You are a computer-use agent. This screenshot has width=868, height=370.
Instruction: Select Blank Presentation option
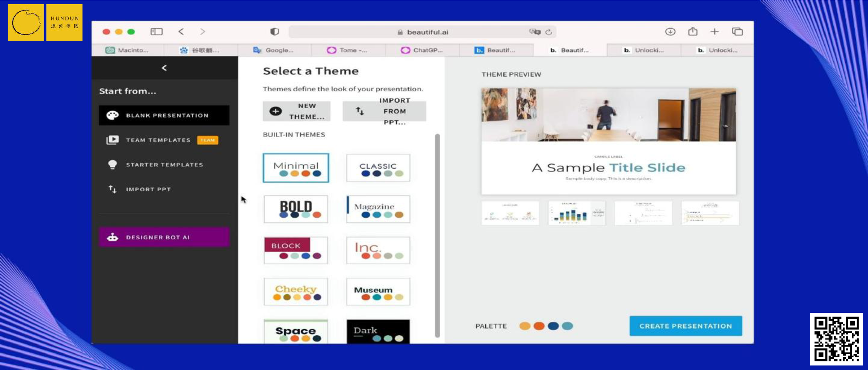point(164,115)
